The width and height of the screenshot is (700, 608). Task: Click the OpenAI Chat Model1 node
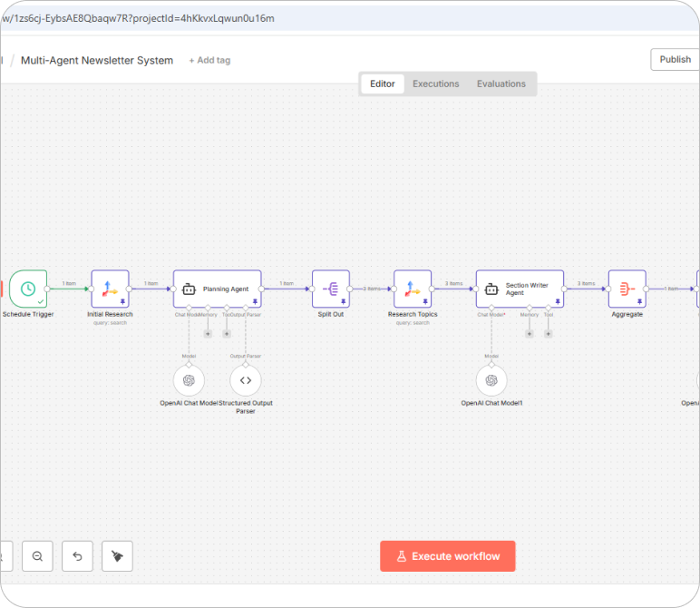pyautogui.click(x=491, y=380)
